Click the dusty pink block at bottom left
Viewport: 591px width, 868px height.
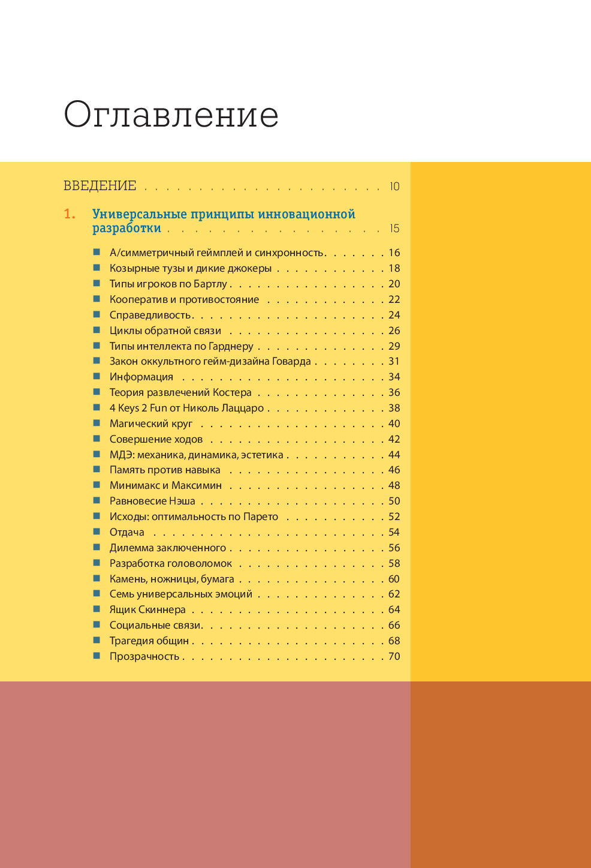tap(205, 774)
